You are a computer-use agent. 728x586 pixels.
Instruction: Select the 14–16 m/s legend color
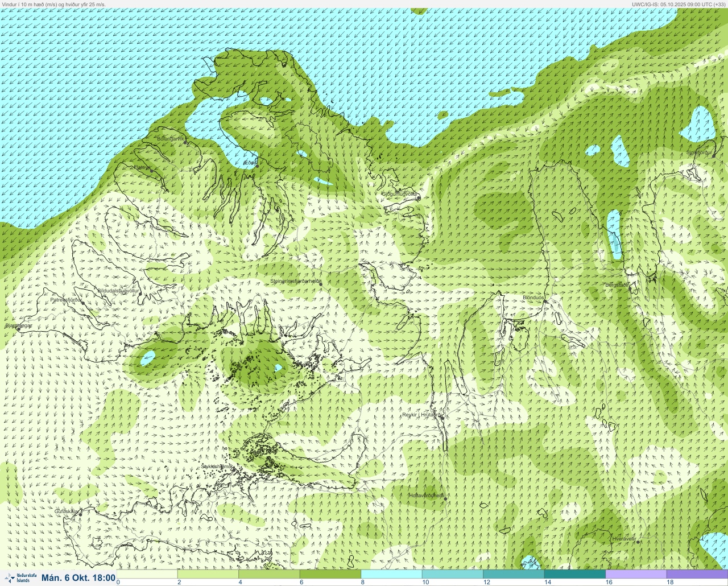[575, 574]
